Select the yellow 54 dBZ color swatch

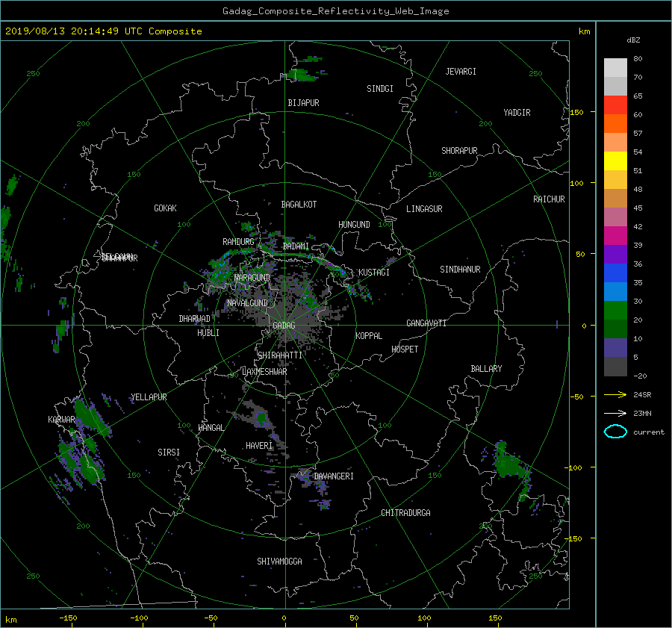click(615, 161)
